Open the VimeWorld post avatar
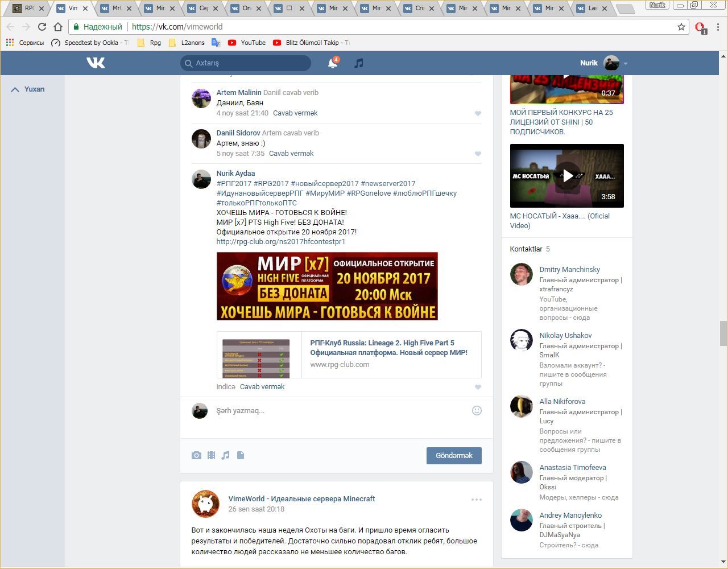Image resolution: width=728 pixels, height=569 pixels. [205, 504]
